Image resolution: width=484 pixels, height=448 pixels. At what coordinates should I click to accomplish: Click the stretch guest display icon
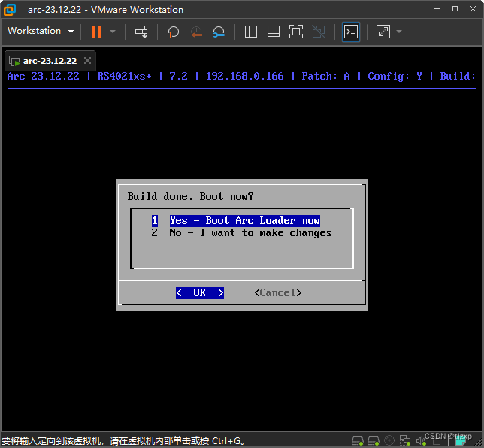click(x=383, y=32)
